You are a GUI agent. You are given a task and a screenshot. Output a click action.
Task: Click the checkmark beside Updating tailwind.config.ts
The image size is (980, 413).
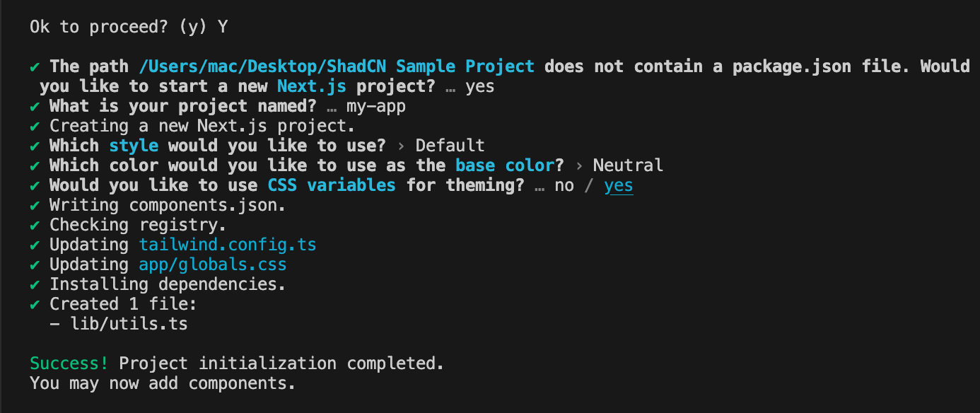(x=35, y=245)
